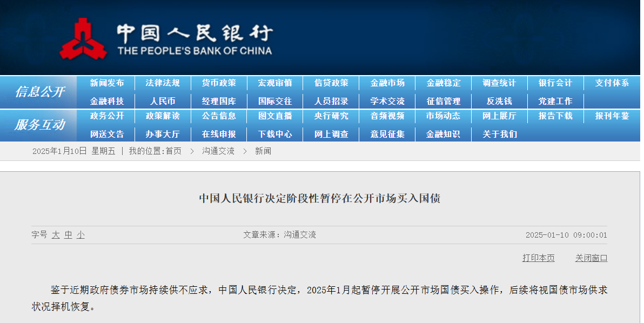Click article title 中国人民银行决定阶段性暂停在公开市场买入国债
Screen dimensions: 644x323
[x=320, y=199]
